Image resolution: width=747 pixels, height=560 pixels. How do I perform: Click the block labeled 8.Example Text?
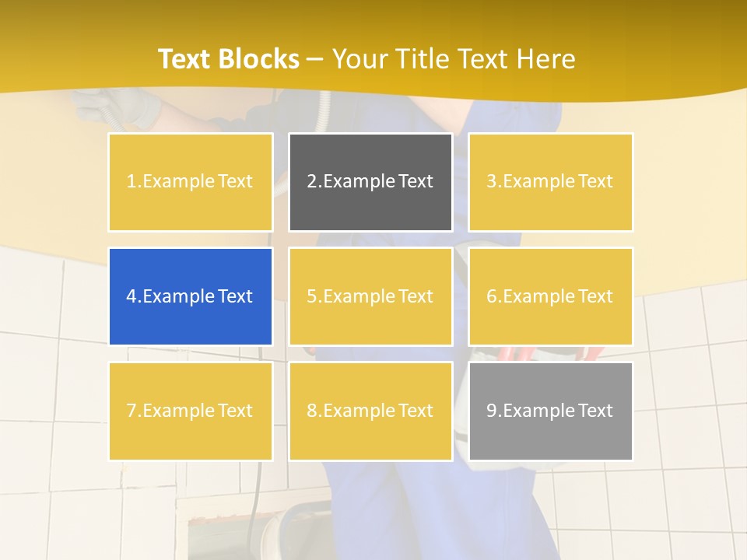click(x=370, y=411)
